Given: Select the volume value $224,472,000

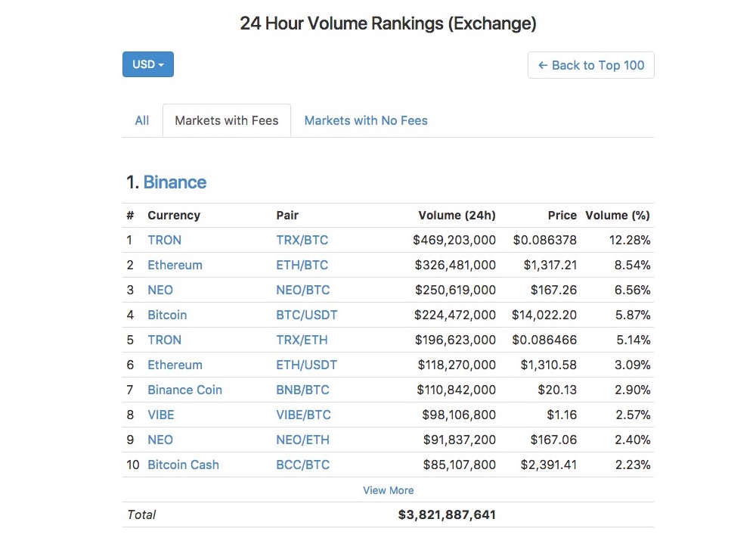Looking at the screenshot, I should tap(454, 315).
